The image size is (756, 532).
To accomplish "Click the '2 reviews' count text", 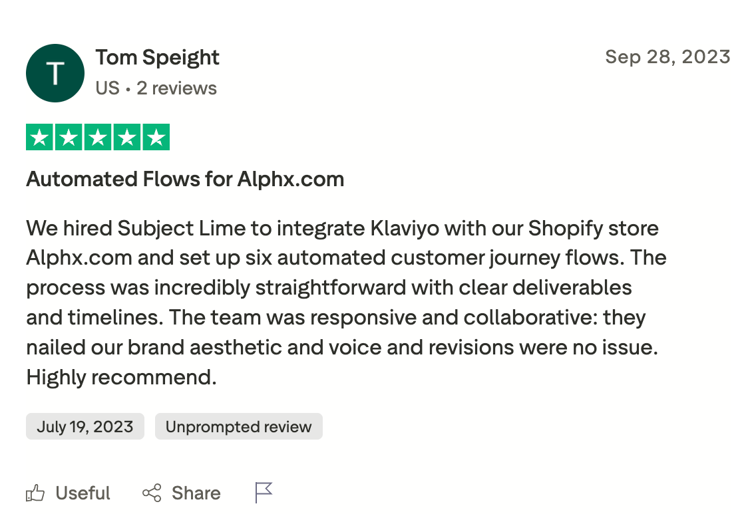I will point(176,88).
